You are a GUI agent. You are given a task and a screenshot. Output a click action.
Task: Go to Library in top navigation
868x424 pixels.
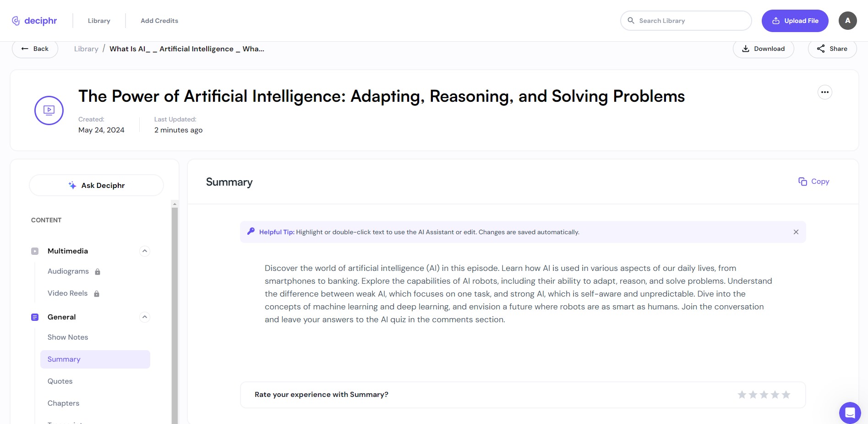click(99, 21)
